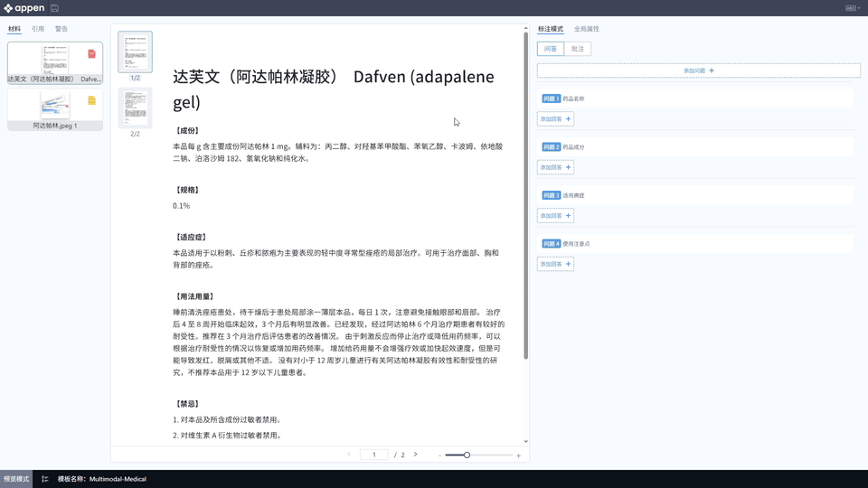Click the 添加问题 button
868x488 pixels.
point(699,70)
